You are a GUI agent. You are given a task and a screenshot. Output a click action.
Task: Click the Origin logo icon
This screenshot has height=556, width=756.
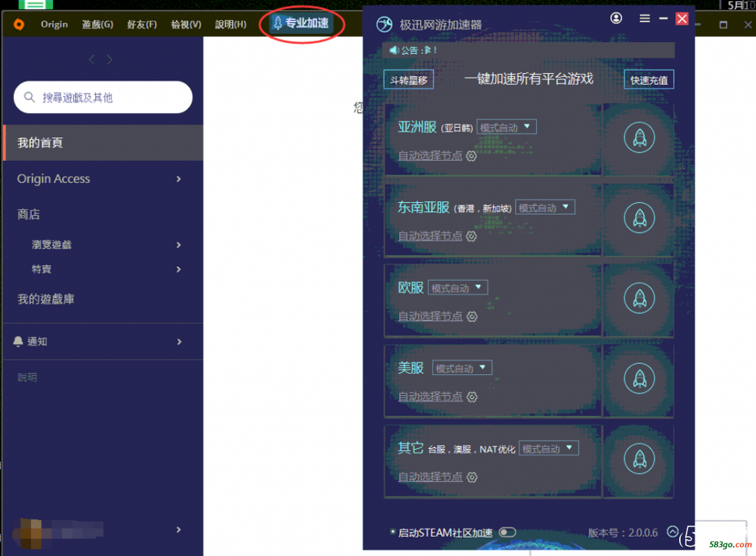click(19, 24)
